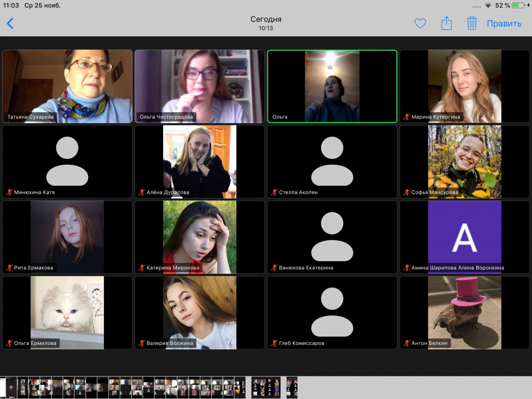532x399 pixels.
Task: Click muted mic icon beside Катерина Миронова
Action: [142, 268]
